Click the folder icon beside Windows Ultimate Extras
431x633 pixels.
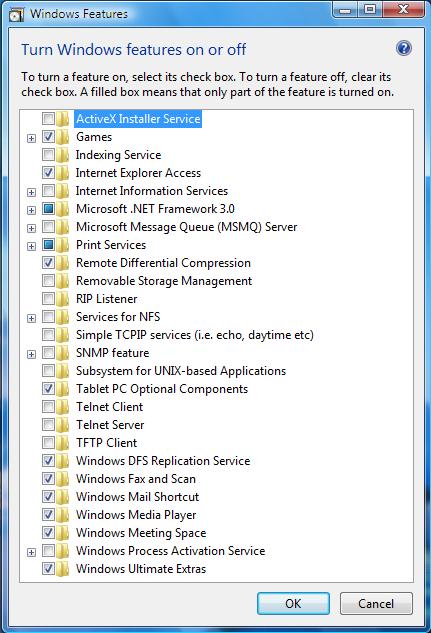point(63,569)
